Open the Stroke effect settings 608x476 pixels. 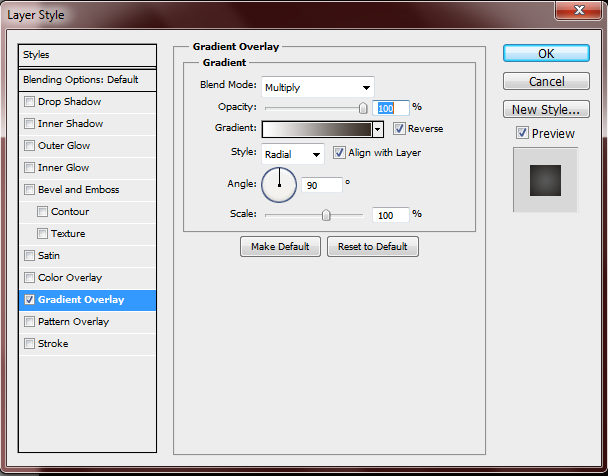(53, 344)
